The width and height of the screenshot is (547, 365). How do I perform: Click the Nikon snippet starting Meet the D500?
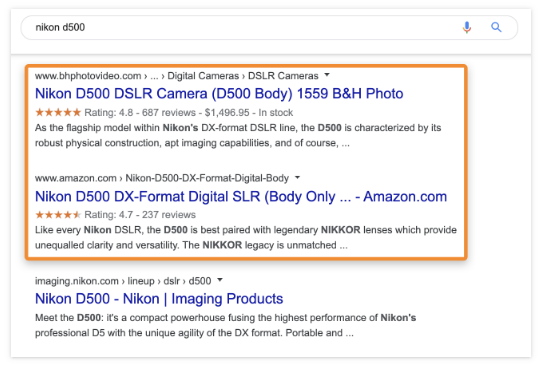[x=225, y=325]
